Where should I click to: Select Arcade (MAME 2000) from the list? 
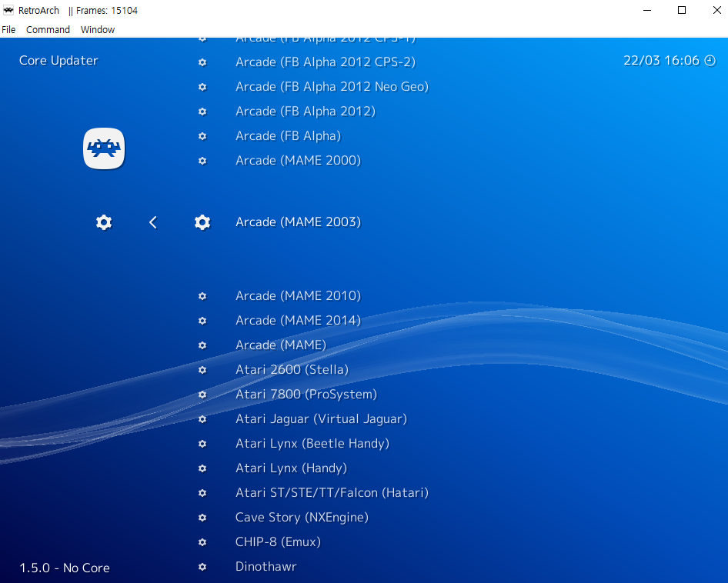tap(298, 161)
